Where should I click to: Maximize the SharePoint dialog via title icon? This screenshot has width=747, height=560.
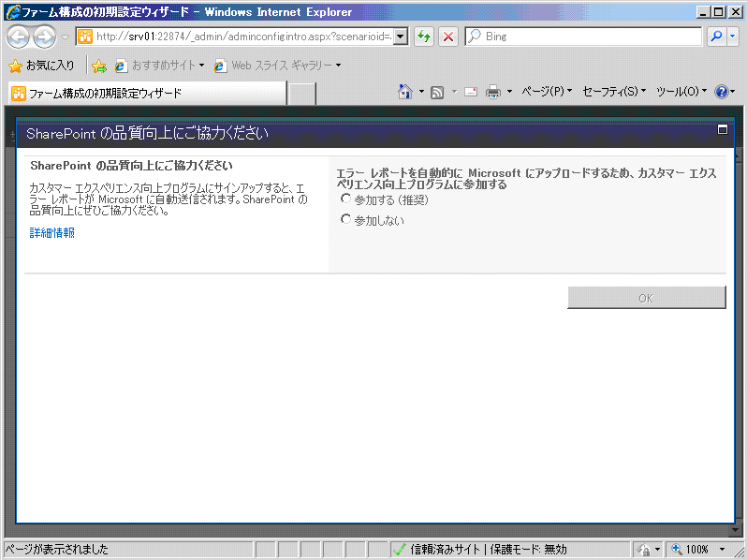click(x=723, y=129)
